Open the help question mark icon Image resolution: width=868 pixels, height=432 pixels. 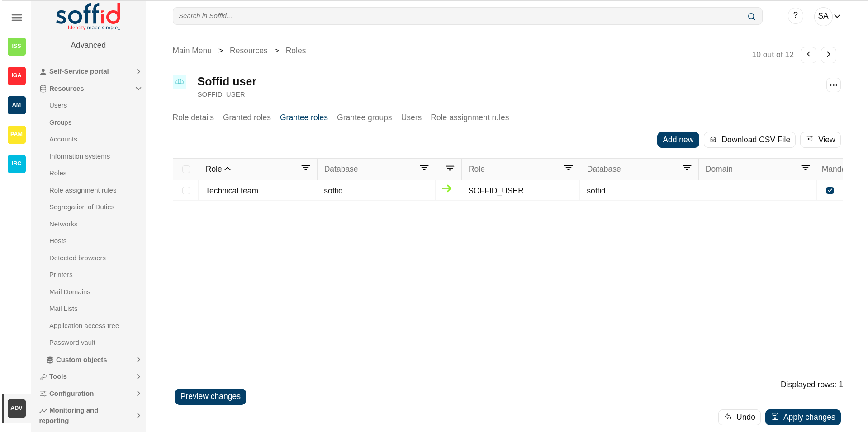(x=795, y=16)
